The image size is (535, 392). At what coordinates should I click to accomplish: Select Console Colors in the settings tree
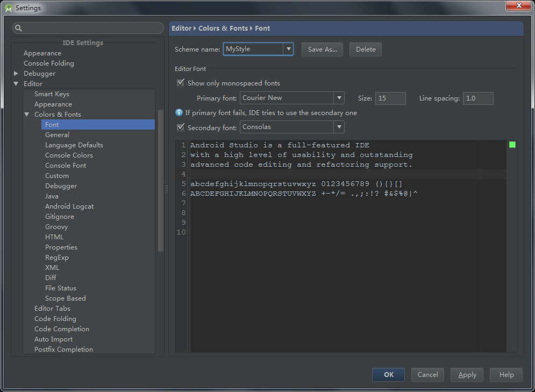(x=69, y=155)
